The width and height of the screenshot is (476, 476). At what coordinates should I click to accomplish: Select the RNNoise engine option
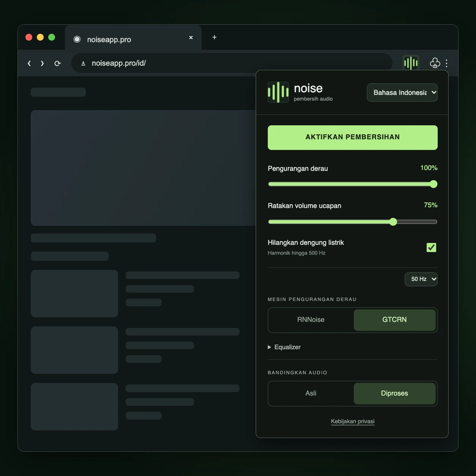[x=311, y=320]
